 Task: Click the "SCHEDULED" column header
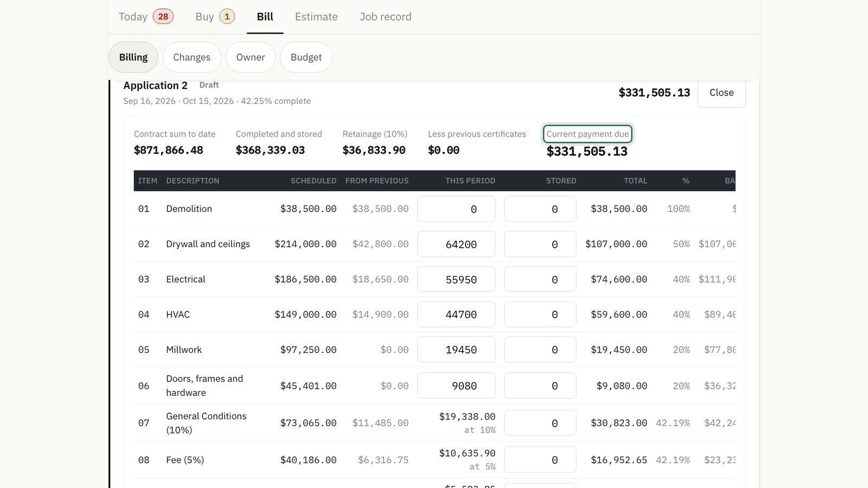314,181
